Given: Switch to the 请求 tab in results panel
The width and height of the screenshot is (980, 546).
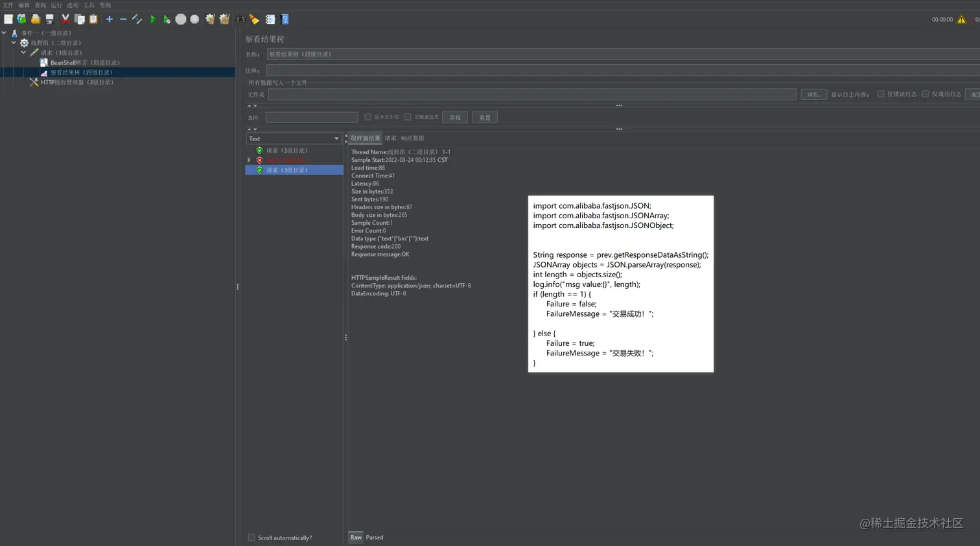Looking at the screenshot, I should click(390, 139).
